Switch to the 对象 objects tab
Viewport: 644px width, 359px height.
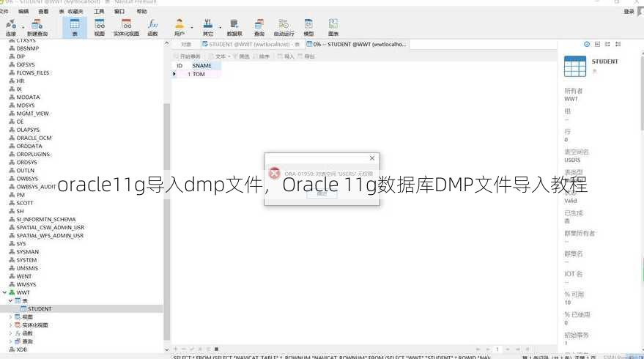coord(185,44)
